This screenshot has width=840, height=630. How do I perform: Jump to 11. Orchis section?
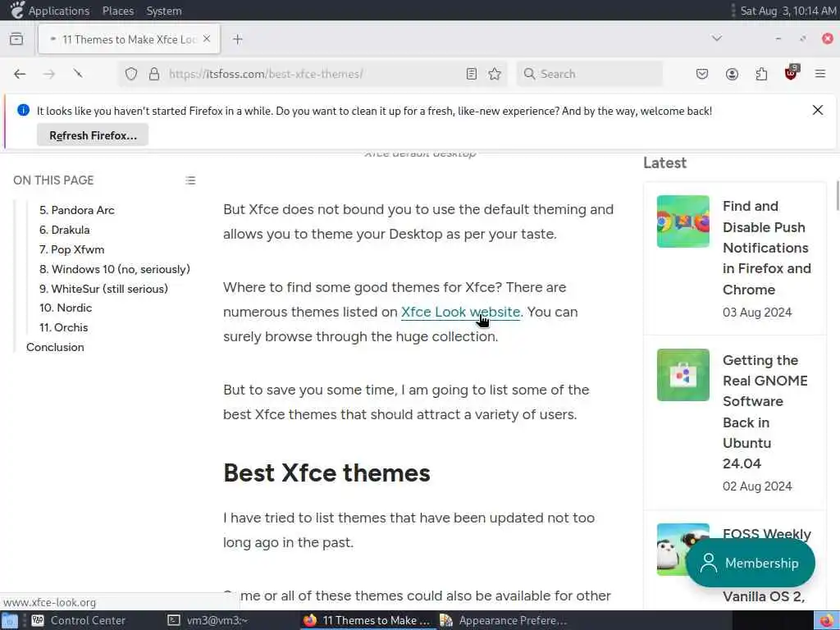[63, 327]
